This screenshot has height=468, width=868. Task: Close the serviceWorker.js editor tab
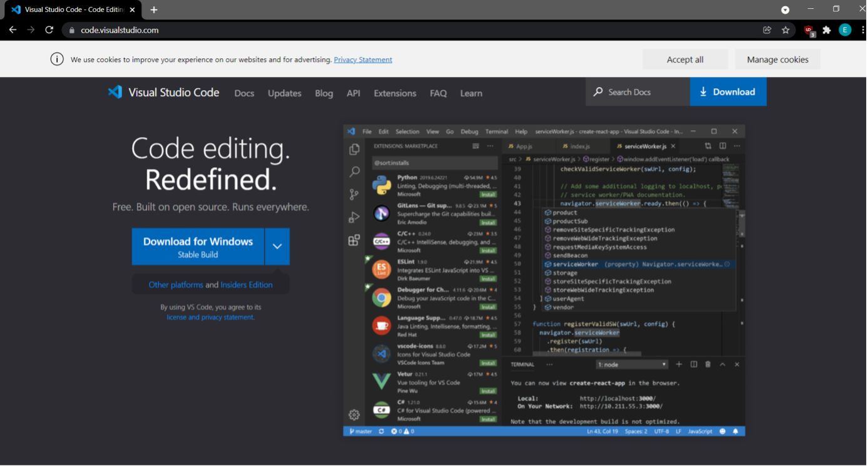(x=673, y=146)
